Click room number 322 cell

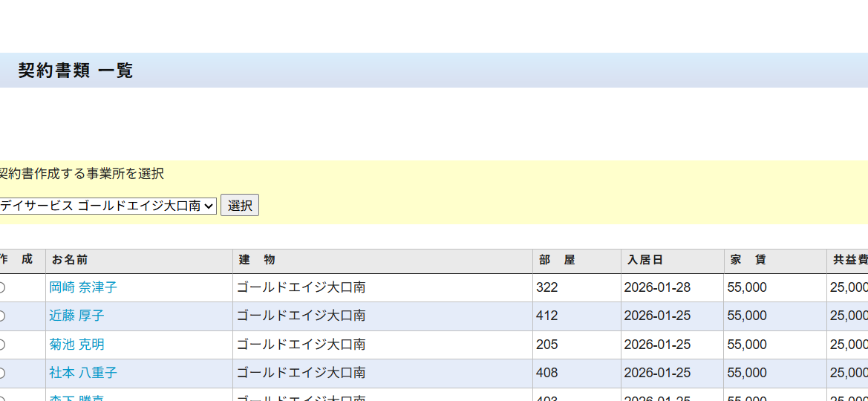[547, 287]
